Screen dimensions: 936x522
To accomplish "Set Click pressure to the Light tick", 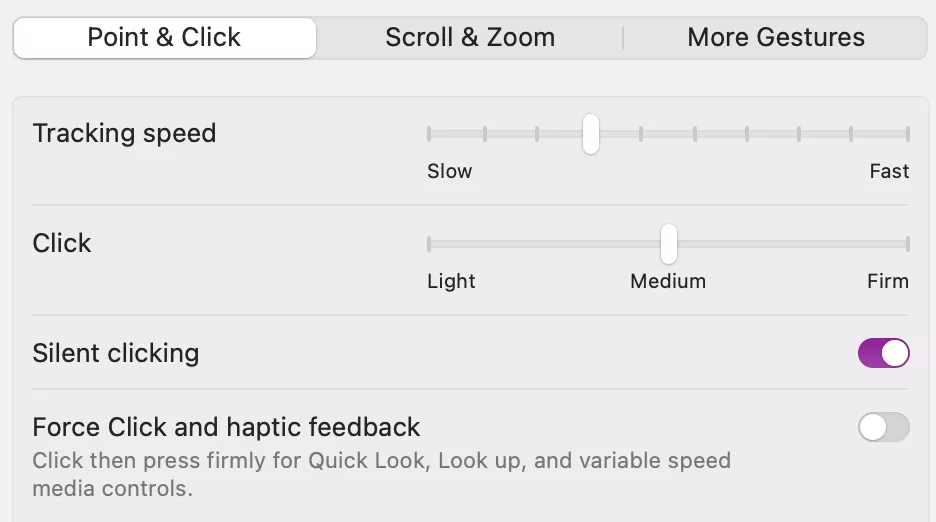I will [429, 243].
